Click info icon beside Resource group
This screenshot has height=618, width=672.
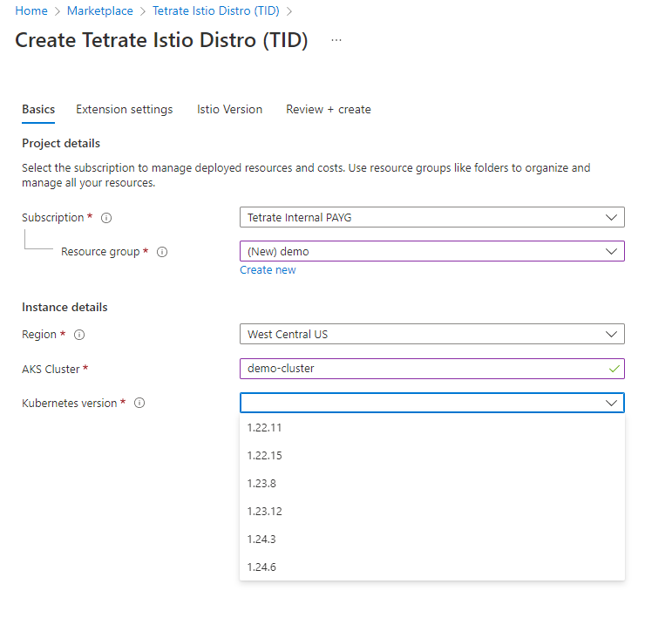coord(162,252)
